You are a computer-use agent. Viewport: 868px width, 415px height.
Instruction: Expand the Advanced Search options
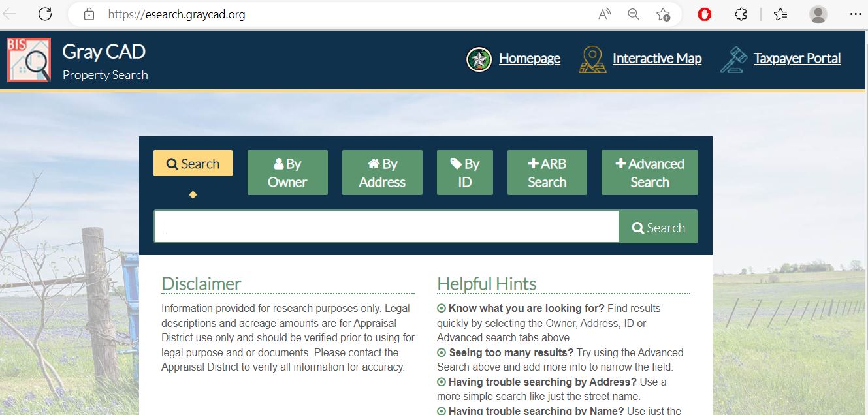(x=649, y=173)
